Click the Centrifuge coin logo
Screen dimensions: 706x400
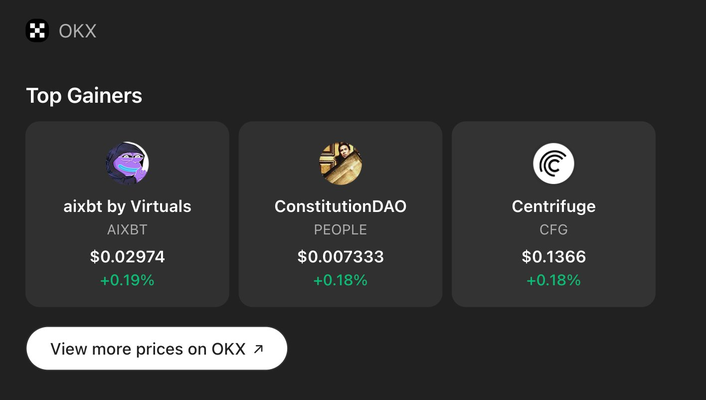coord(554,163)
